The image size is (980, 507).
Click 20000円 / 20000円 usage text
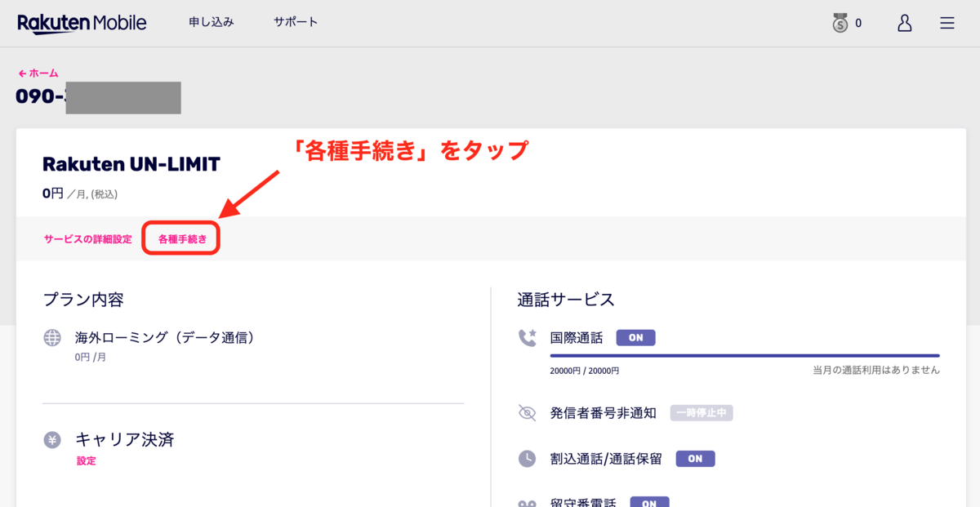coord(585,370)
